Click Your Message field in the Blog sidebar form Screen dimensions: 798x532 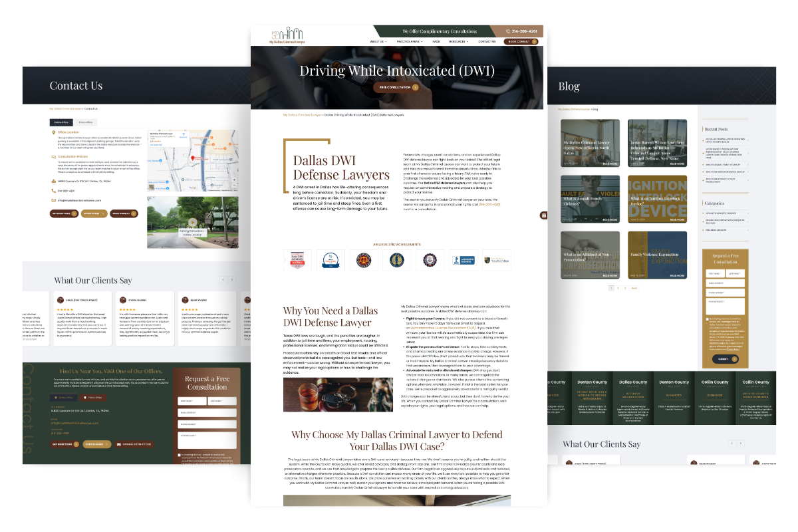[x=726, y=306]
